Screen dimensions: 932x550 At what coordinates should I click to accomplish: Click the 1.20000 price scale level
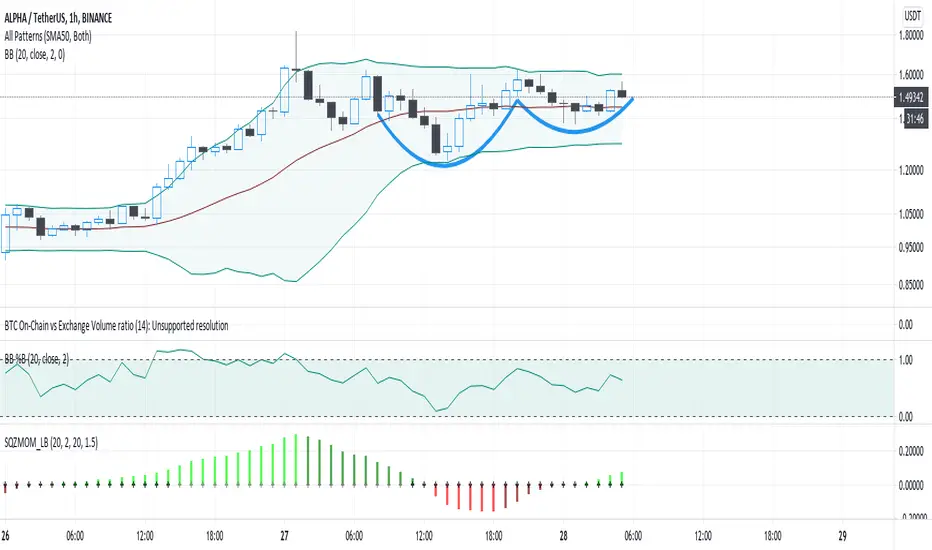(x=911, y=170)
